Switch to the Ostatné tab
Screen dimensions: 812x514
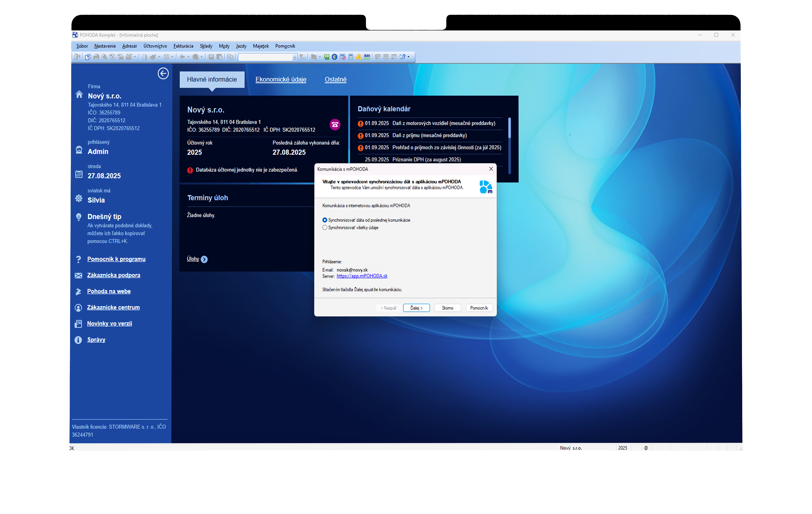(x=336, y=80)
